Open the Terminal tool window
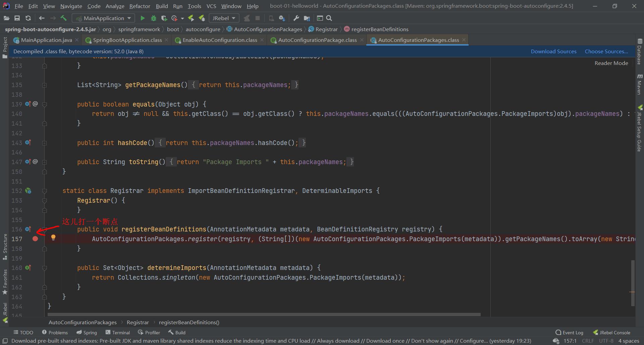 point(118,332)
